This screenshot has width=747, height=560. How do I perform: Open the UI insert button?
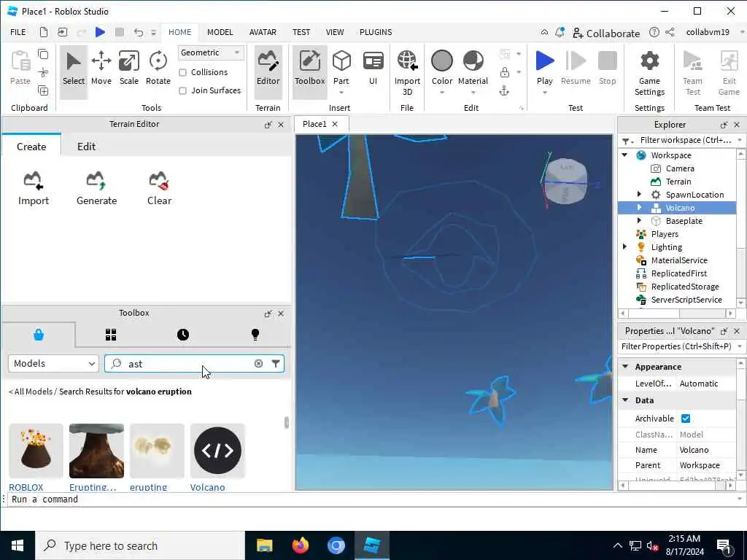click(373, 68)
